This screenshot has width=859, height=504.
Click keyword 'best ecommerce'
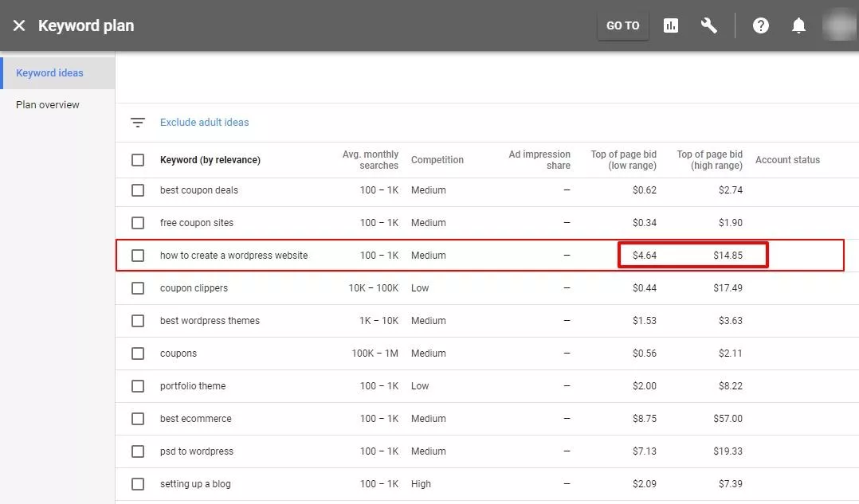tap(195, 419)
